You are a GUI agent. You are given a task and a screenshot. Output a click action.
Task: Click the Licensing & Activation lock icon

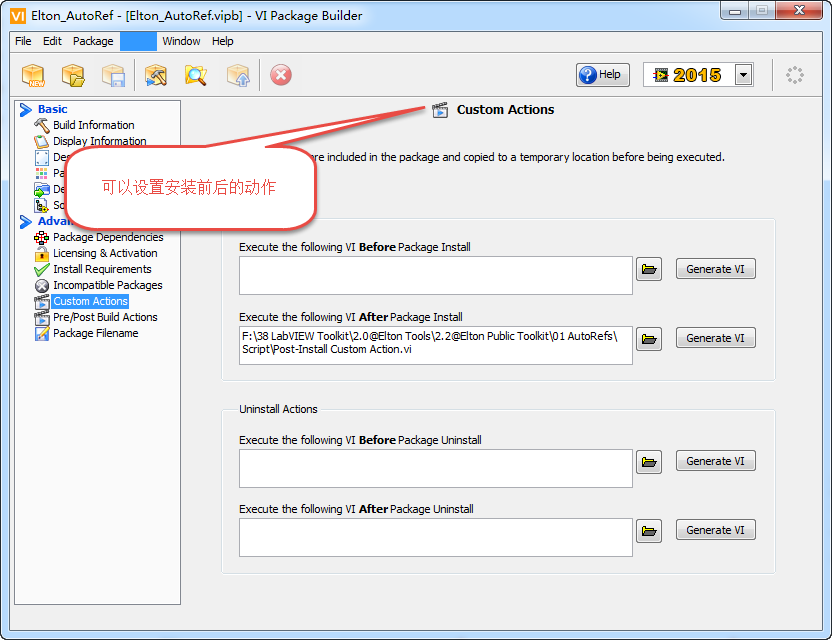41,254
